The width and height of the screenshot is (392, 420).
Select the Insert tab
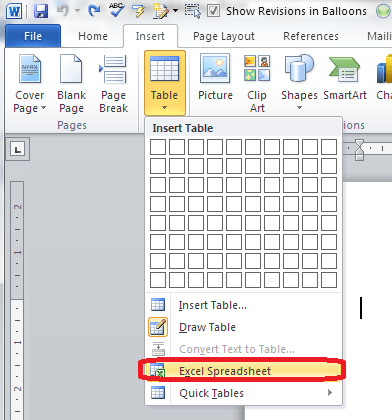(150, 36)
